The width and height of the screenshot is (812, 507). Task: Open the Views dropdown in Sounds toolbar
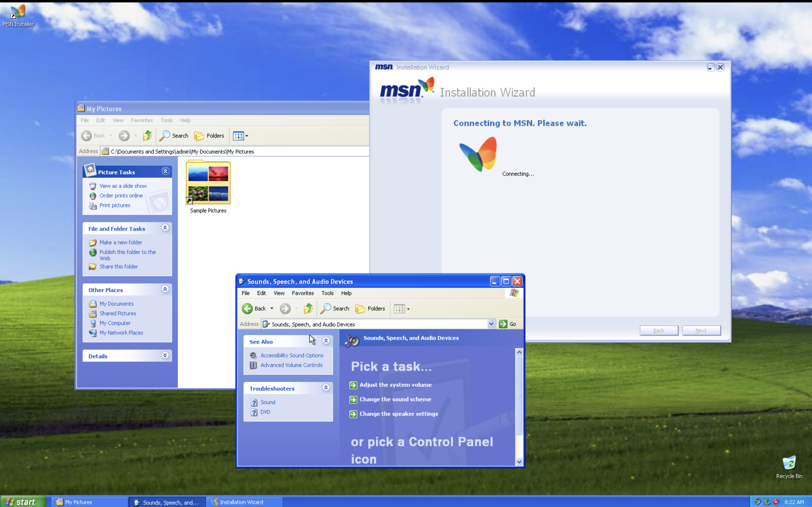point(408,309)
